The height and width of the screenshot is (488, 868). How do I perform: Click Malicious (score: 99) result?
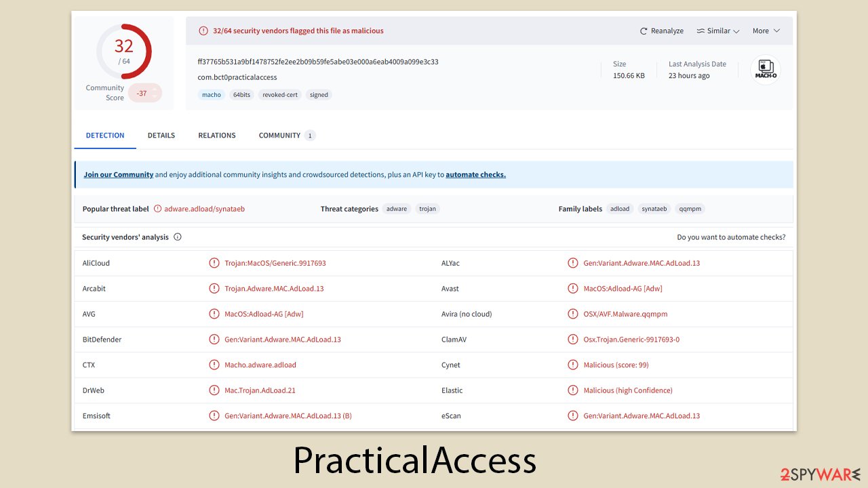pyautogui.click(x=616, y=365)
